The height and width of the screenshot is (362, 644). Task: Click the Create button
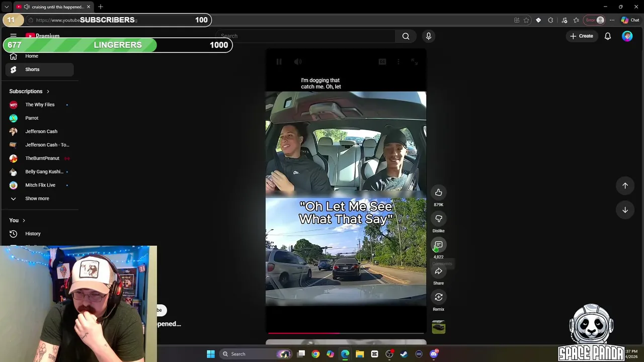(x=582, y=36)
